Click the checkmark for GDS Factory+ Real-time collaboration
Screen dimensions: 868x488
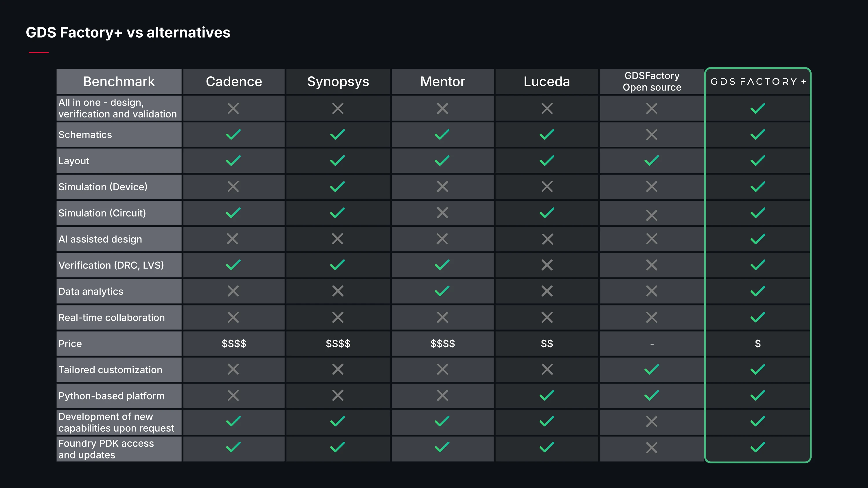(758, 317)
